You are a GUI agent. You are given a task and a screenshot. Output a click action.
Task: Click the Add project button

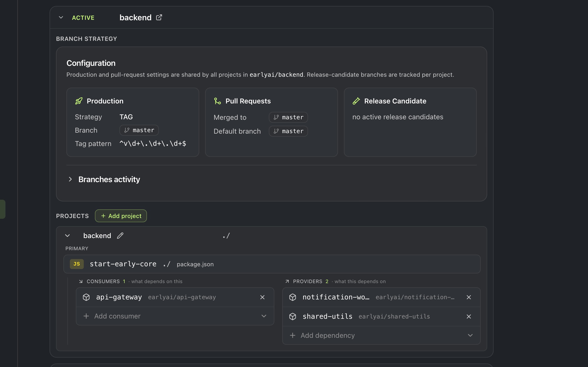(x=121, y=216)
